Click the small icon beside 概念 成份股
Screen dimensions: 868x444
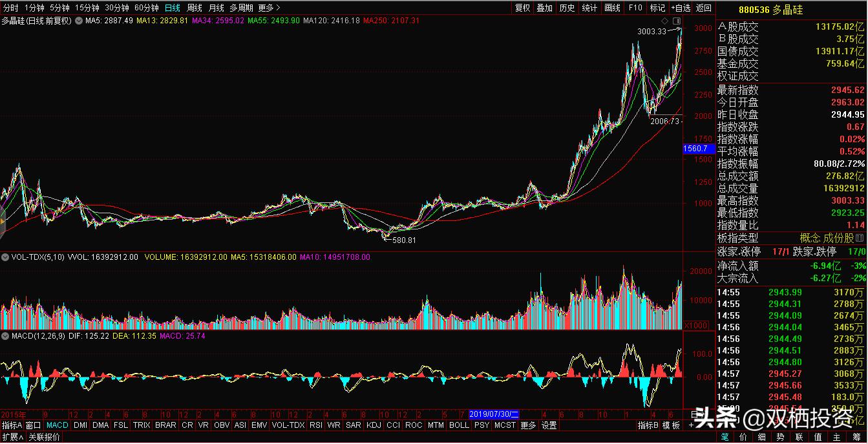(x=860, y=238)
